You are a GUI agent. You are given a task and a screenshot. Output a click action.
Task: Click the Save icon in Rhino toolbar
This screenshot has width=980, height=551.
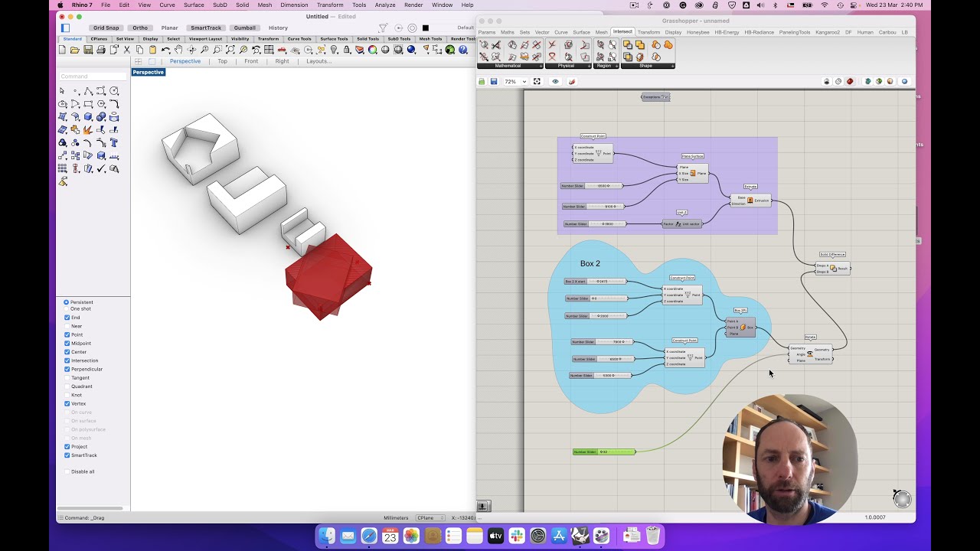pos(88,50)
